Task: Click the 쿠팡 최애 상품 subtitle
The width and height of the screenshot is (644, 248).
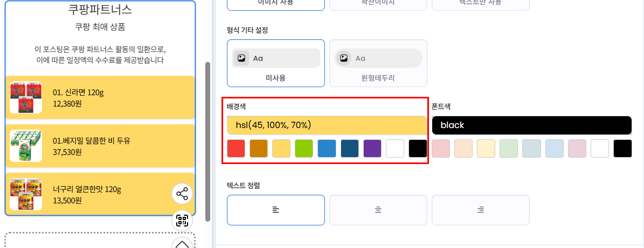Action: point(100,27)
